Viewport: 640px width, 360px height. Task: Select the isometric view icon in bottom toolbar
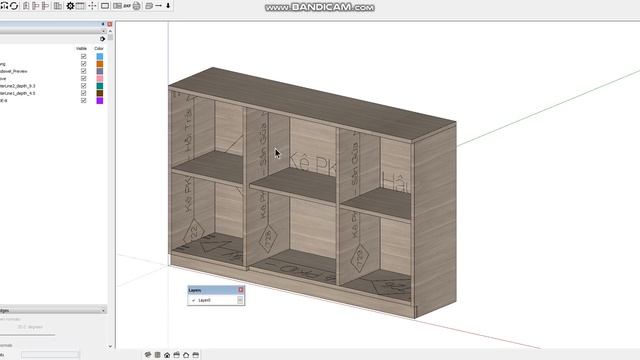pyautogui.click(x=148, y=355)
